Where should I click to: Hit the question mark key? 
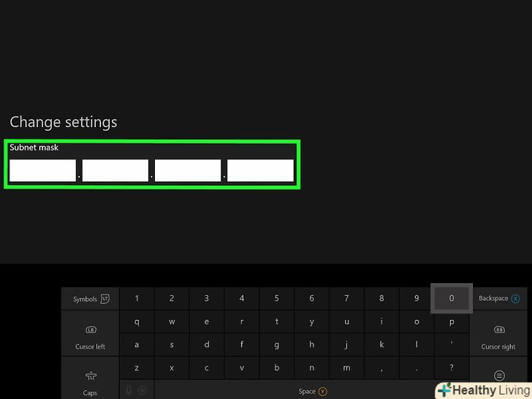pyautogui.click(x=452, y=368)
